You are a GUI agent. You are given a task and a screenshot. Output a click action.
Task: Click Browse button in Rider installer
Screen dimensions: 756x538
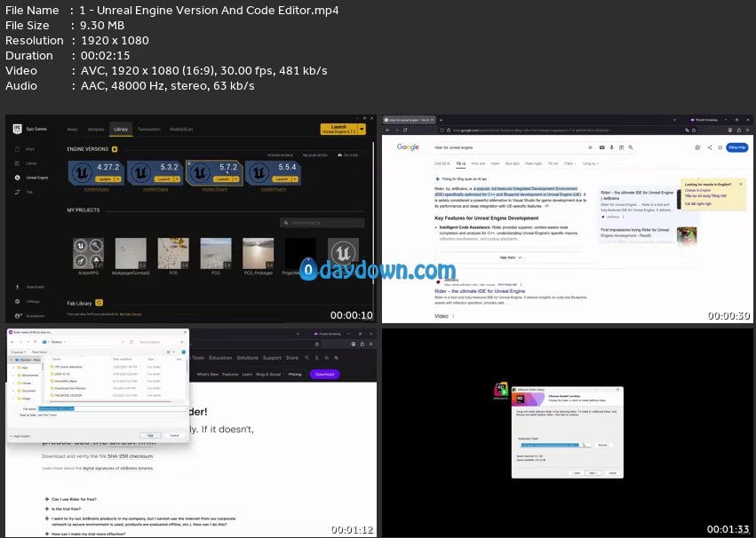point(603,445)
